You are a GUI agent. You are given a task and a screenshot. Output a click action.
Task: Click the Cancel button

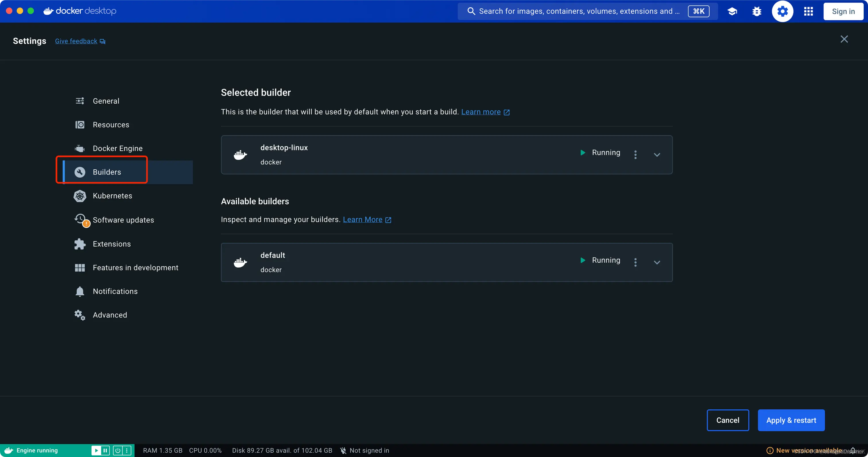(x=727, y=420)
